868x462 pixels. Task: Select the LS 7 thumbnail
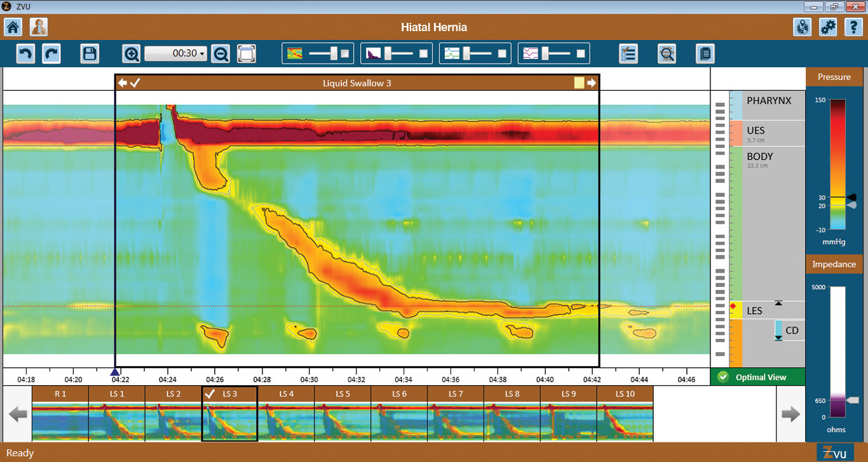pos(456,414)
